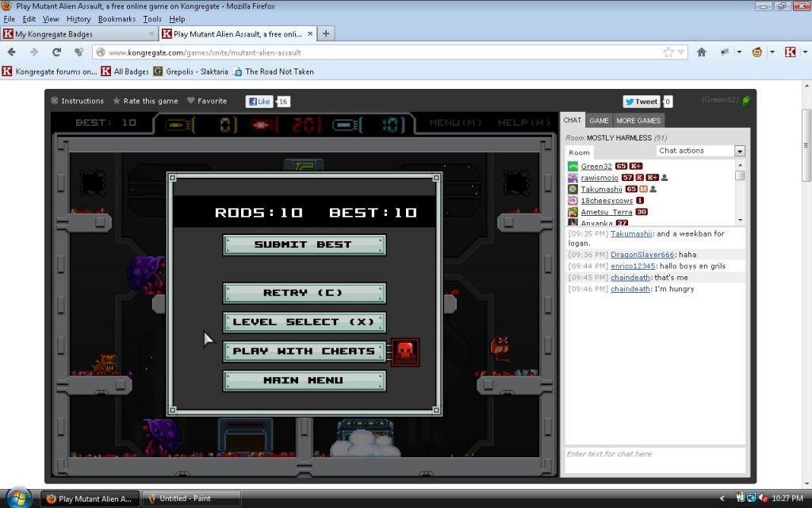This screenshot has width=812, height=508.
Task: Open The Road Not Taken bookmark
Action: coord(274,71)
